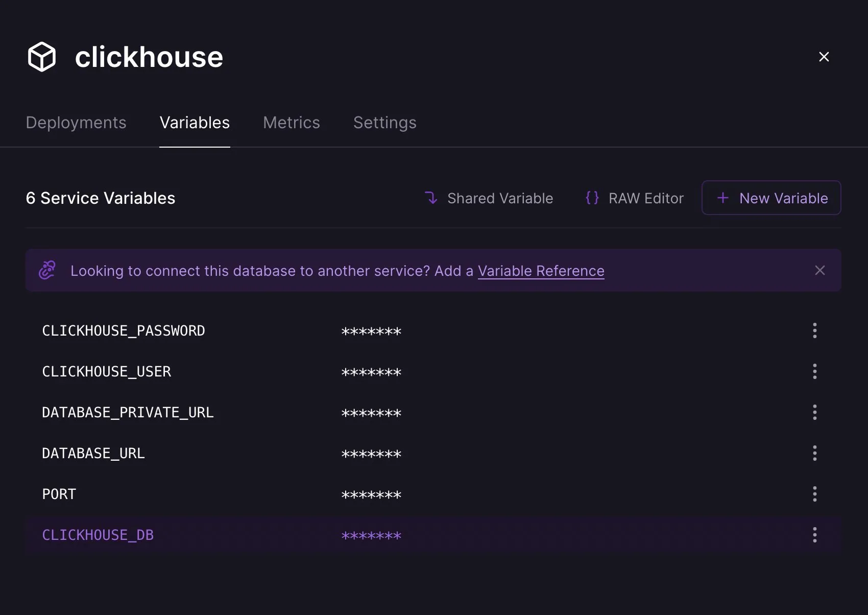Screen dimensions: 868x615
Task: Dismiss the database connection banner
Action: pos(820,270)
